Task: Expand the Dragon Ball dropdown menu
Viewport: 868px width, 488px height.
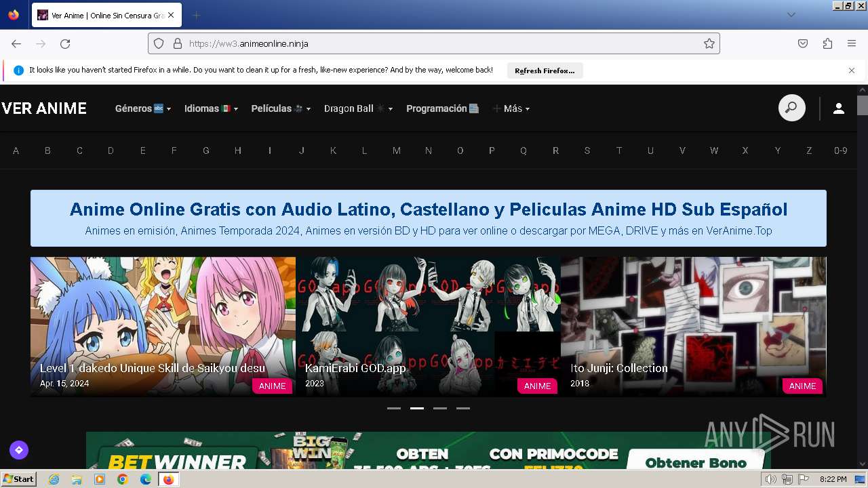Action: pyautogui.click(x=359, y=108)
